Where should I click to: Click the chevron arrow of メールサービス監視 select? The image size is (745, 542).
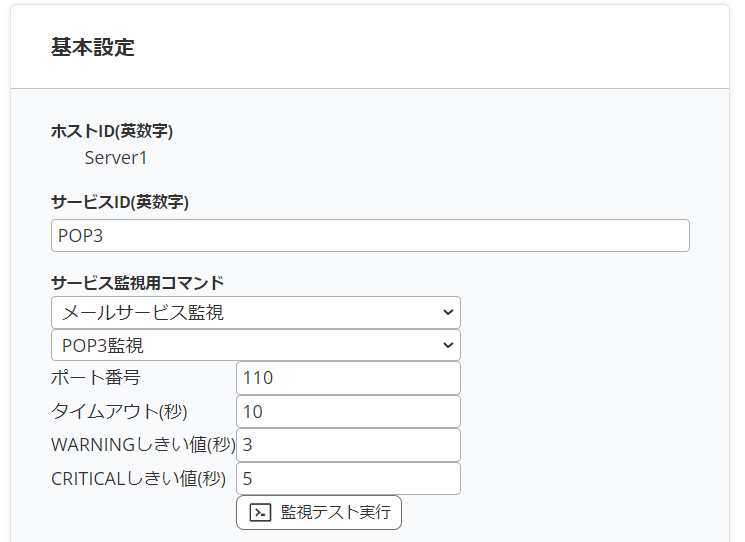446,312
